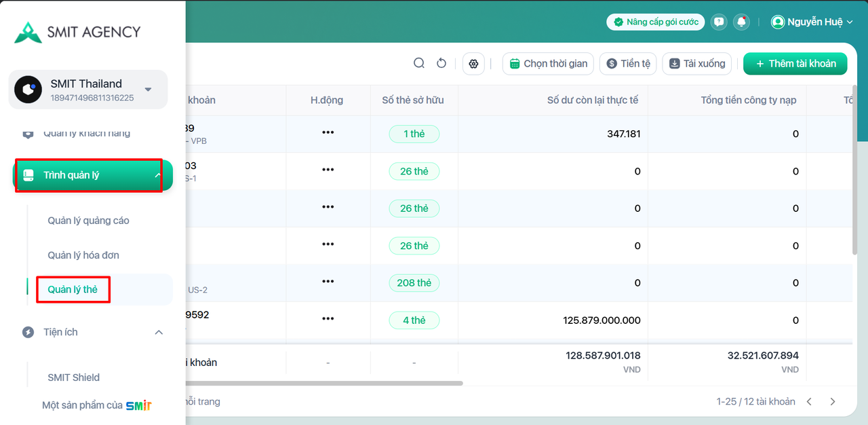Click the Nâng cấp gói cước button
868x425 pixels.
[655, 22]
